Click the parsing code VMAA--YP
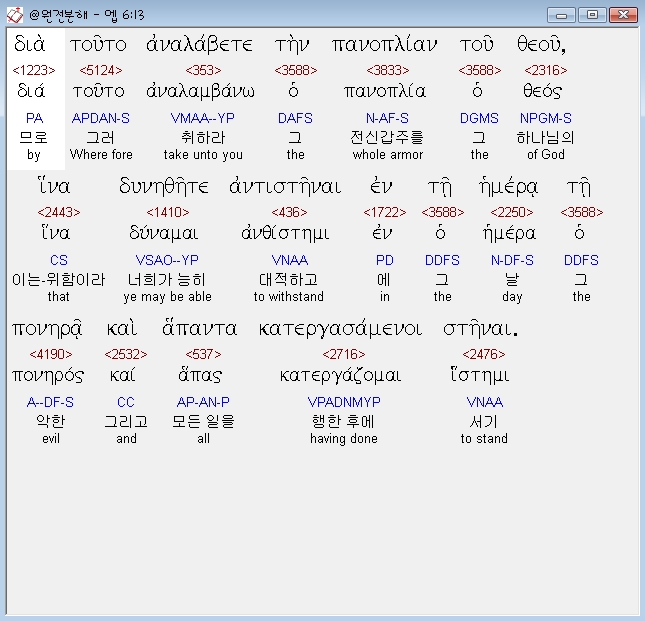The height and width of the screenshot is (621, 645). [203, 118]
